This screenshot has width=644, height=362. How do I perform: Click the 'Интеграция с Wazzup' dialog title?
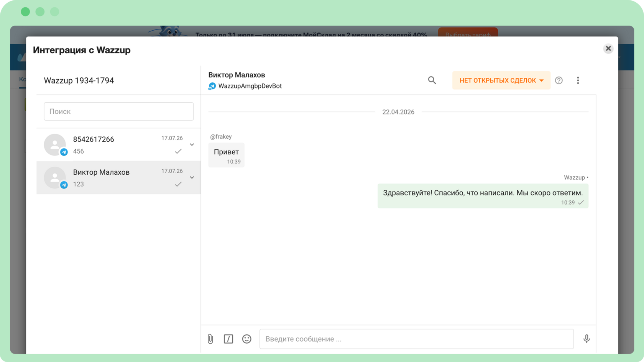pyautogui.click(x=82, y=50)
